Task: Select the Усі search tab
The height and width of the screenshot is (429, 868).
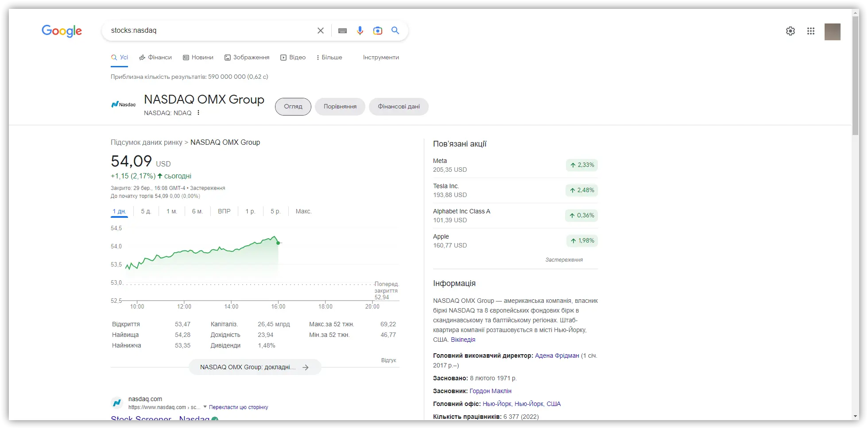Action: (x=120, y=58)
